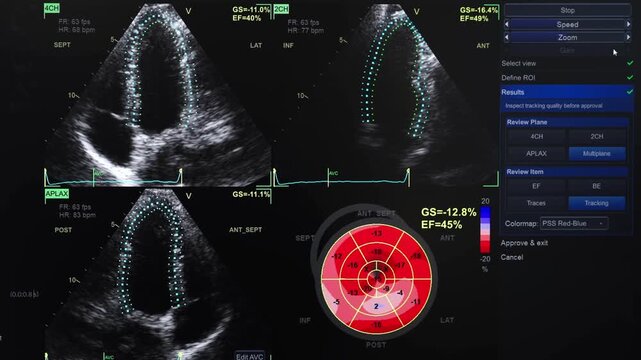Image resolution: width=641 pixels, height=360 pixels.
Task: Select the Results step
Action: (567, 92)
